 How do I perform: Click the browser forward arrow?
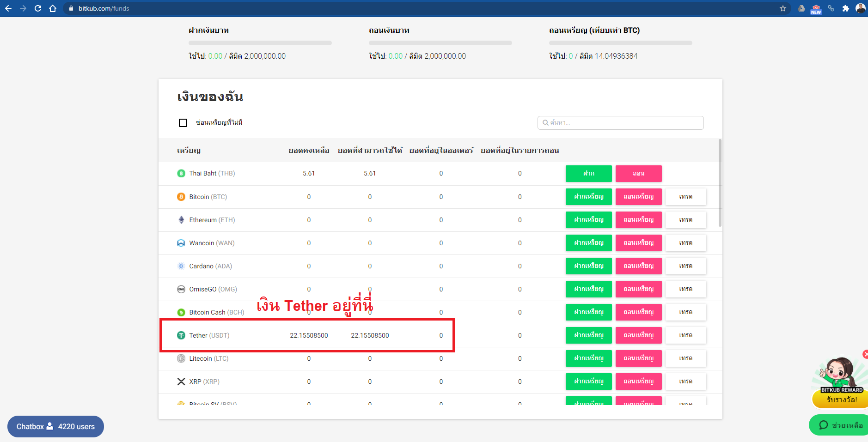[23, 8]
